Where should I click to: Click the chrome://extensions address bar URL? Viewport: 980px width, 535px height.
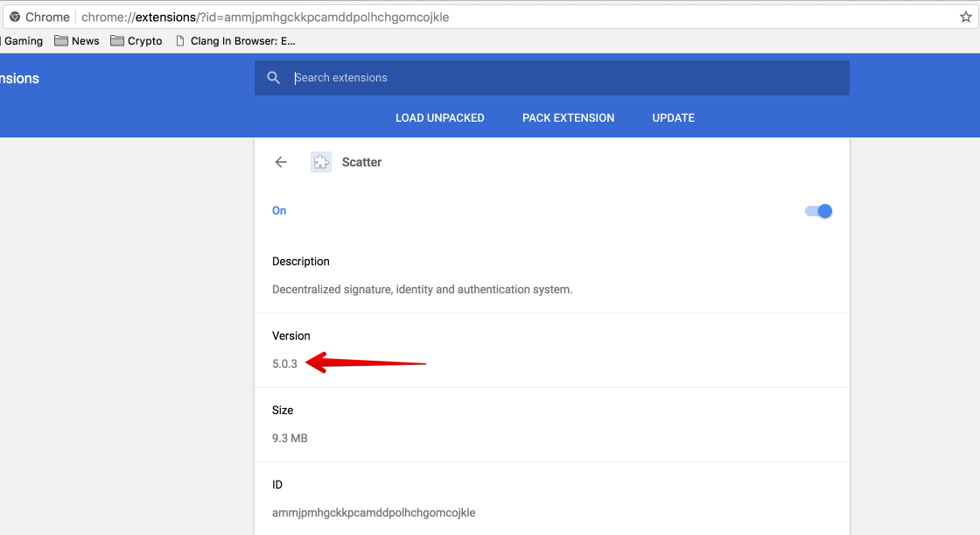[x=265, y=17]
